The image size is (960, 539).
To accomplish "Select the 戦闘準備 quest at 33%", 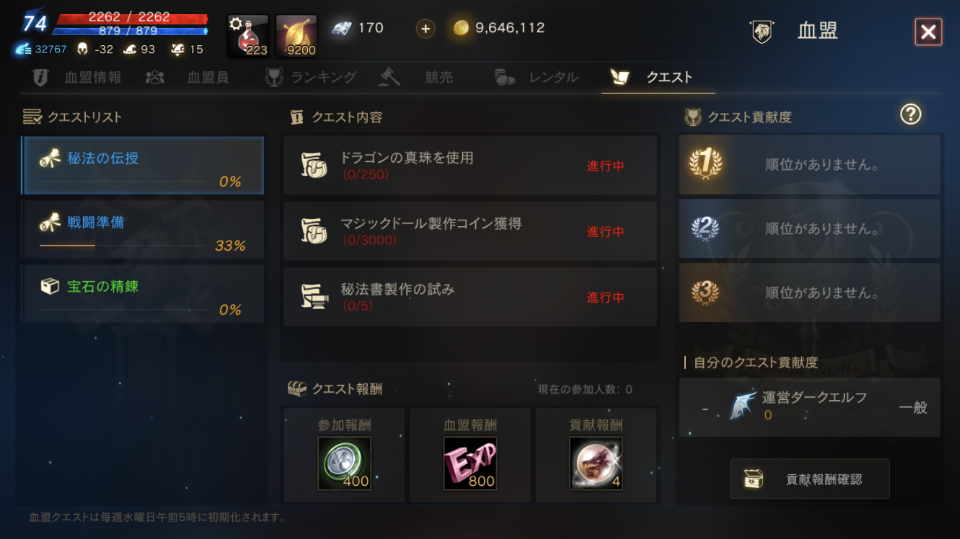I will pyautogui.click(x=143, y=230).
